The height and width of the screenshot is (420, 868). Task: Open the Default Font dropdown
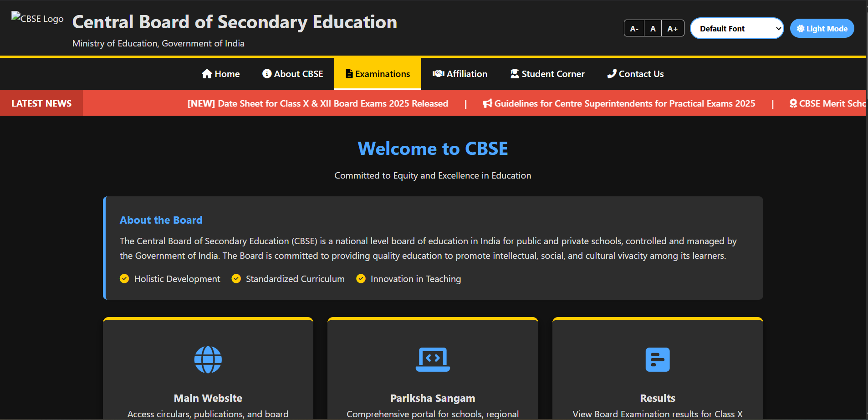click(737, 28)
